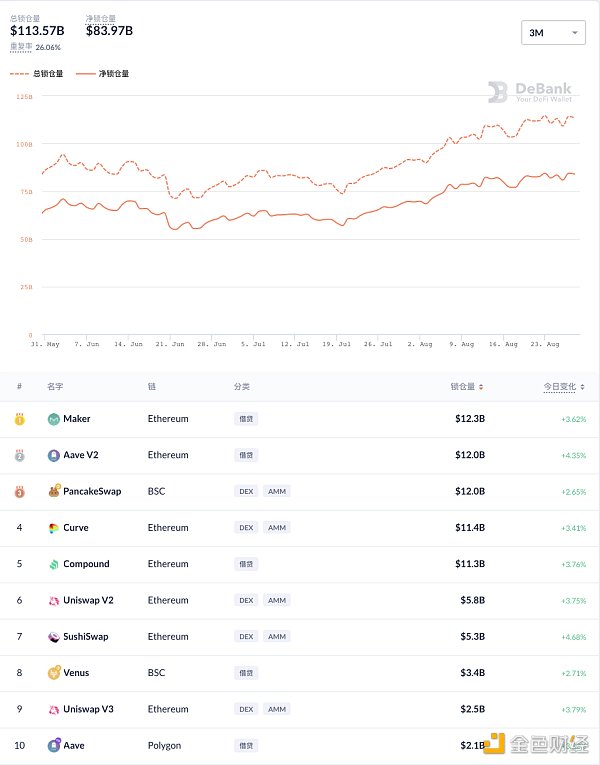Click the SushiSwap logo icon
Viewport: 600px width, 765px height.
click(x=54, y=637)
